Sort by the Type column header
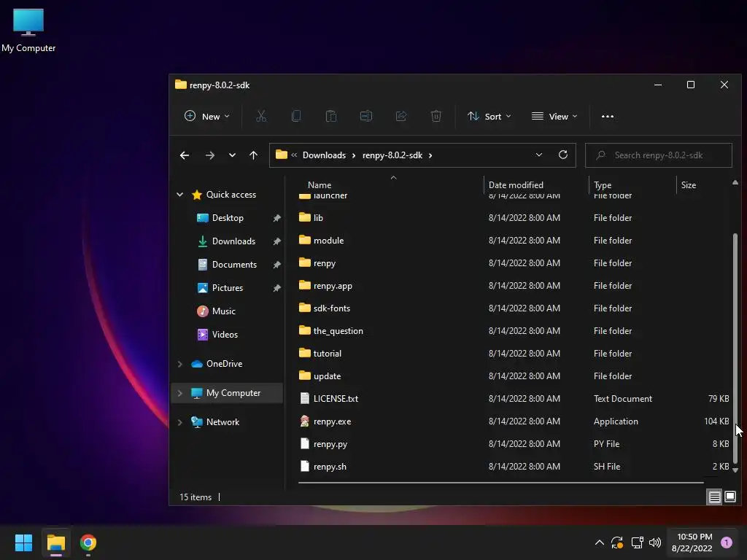 point(603,184)
